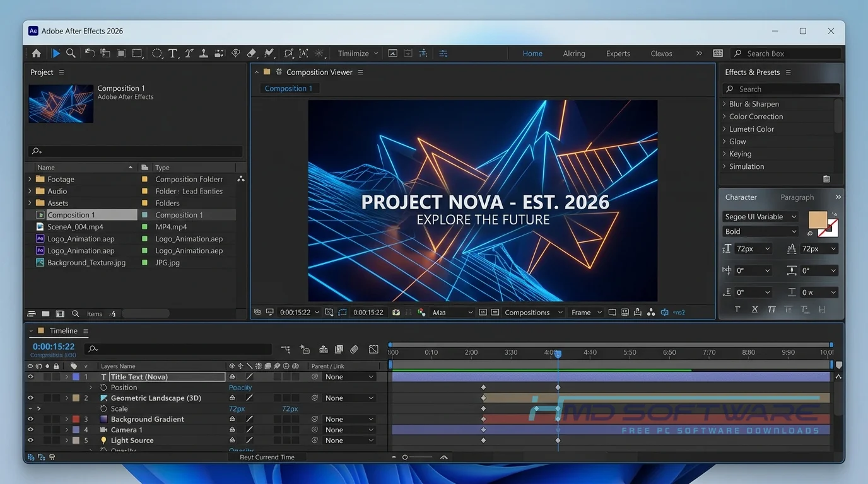Open parent dropdown for Background Gradient layer
This screenshot has height=484, width=868.
[x=349, y=419]
